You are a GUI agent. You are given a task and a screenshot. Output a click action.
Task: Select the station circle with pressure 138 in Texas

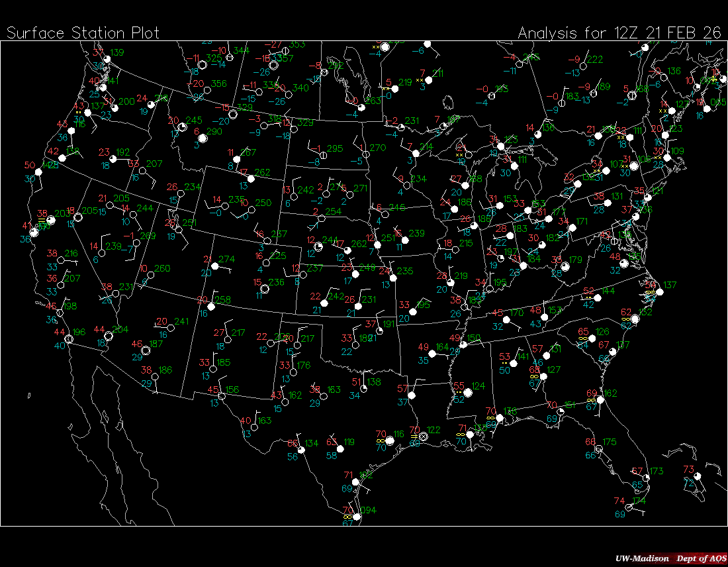click(364, 388)
